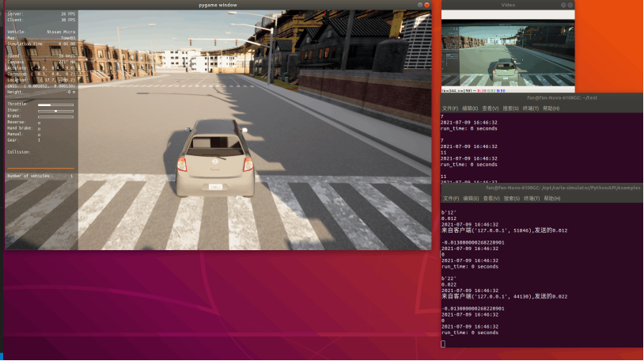
Task: Open 文件(F) menu in ~/test terminal
Action: point(449,108)
